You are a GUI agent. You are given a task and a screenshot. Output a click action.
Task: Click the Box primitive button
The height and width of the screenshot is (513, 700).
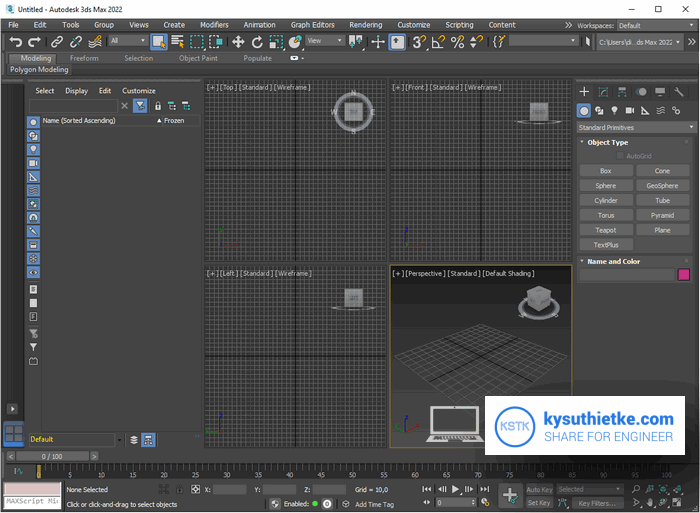click(x=606, y=171)
